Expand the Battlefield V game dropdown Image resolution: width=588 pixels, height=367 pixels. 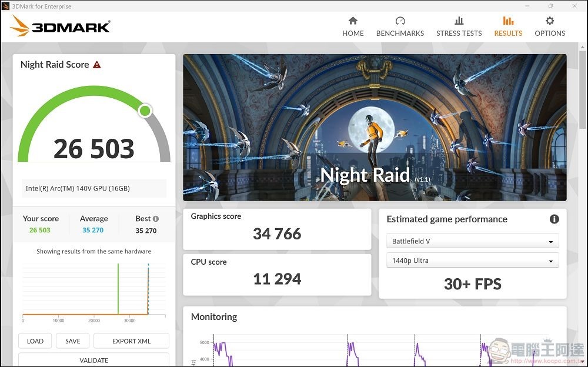pos(473,241)
